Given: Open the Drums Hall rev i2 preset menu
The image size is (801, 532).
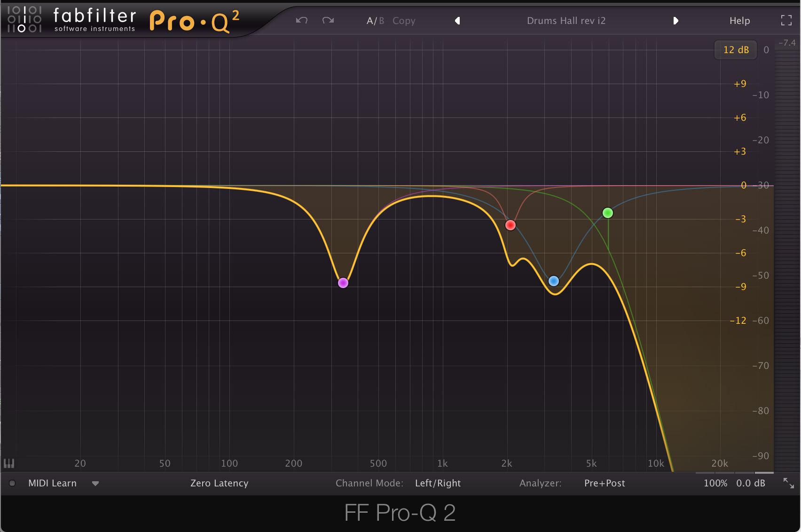Looking at the screenshot, I should click(566, 21).
